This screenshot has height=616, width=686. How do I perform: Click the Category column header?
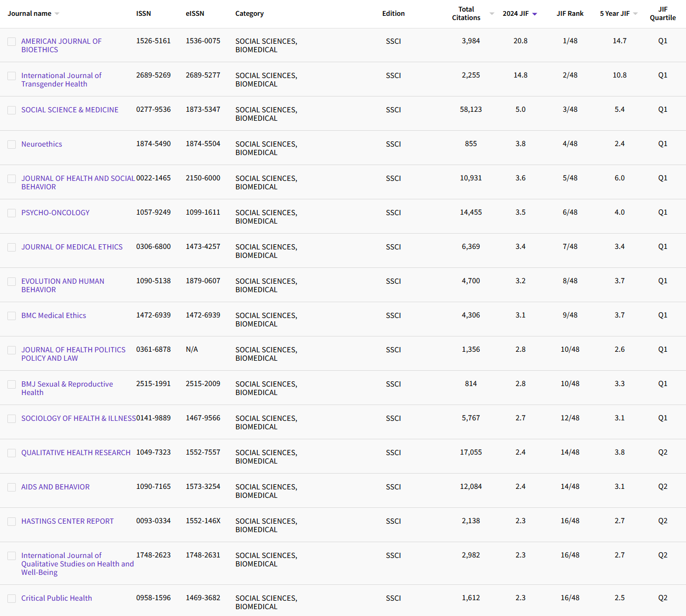click(249, 14)
